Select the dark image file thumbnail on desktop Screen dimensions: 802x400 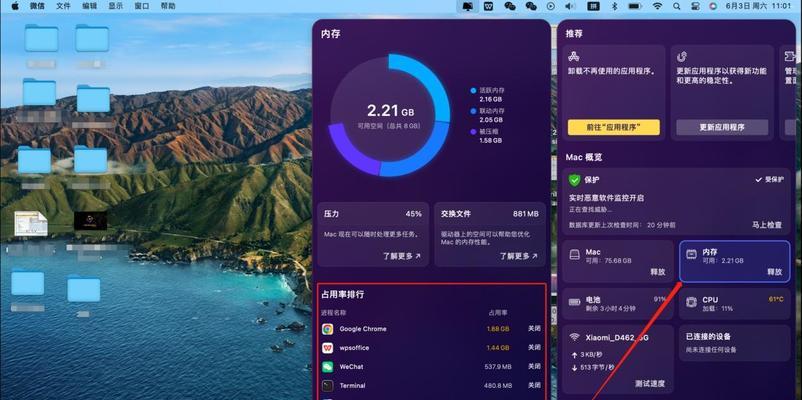[x=91, y=221]
